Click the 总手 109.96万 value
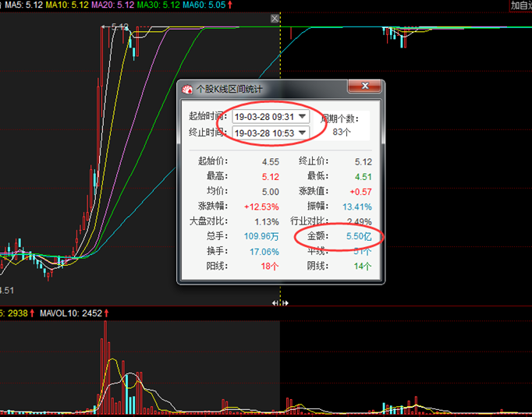 coord(260,235)
